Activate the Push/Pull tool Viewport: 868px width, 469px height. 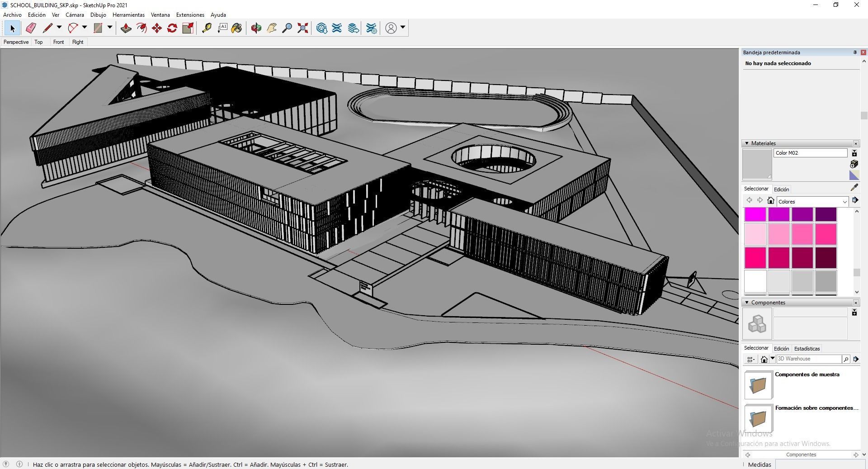coord(126,28)
